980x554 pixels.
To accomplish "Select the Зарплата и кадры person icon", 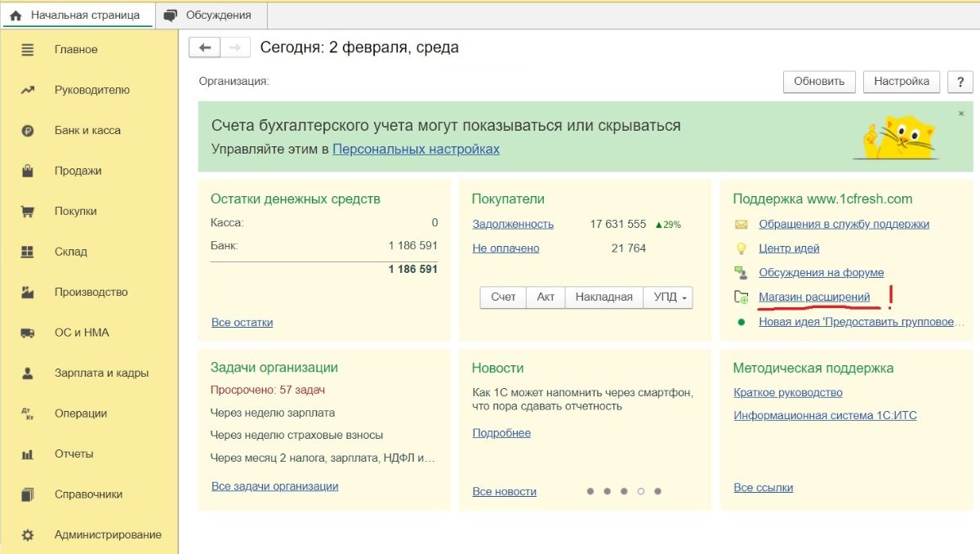I will (x=28, y=373).
